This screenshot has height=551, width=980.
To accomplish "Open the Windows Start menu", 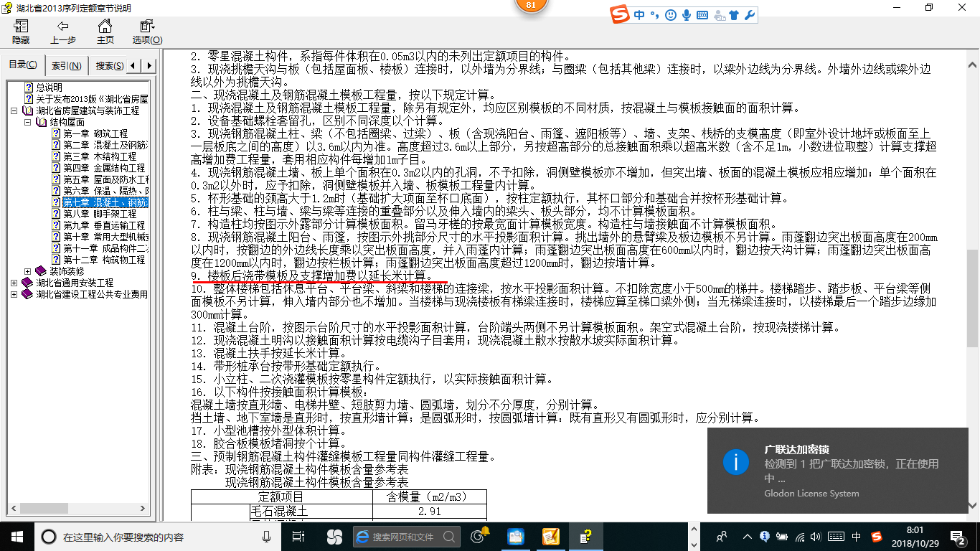I will (17, 536).
